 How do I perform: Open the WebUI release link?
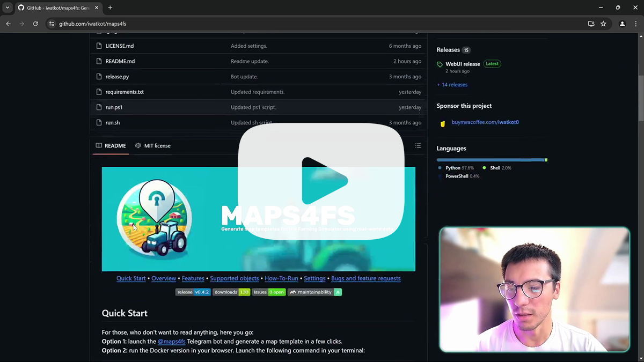[x=463, y=64]
